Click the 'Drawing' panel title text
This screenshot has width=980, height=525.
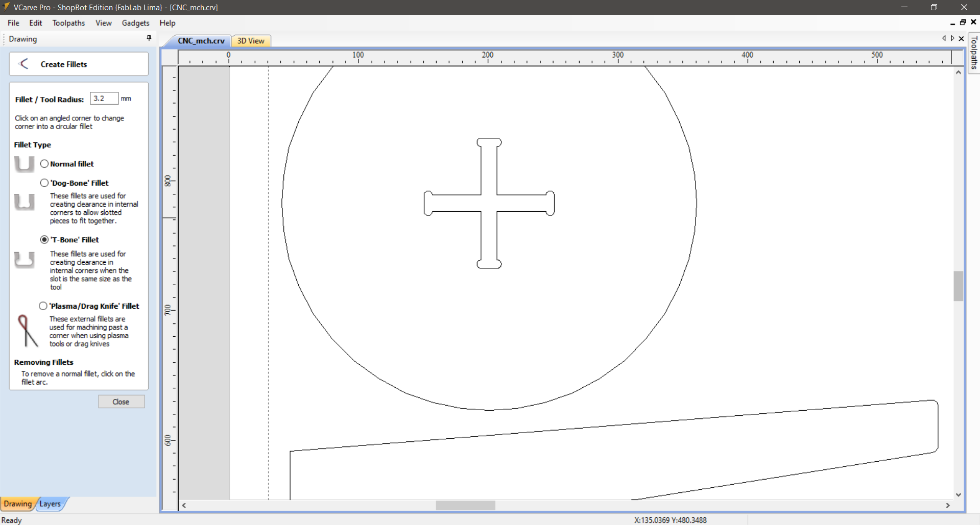[x=22, y=39]
